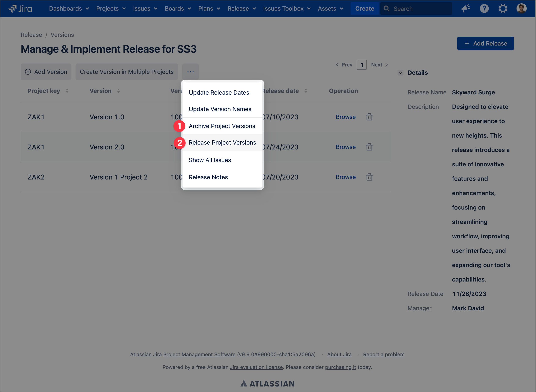
Task: Delete the ZAK1 Version 1.0 row
Action: pyautogui.click(x=369, y=117)
